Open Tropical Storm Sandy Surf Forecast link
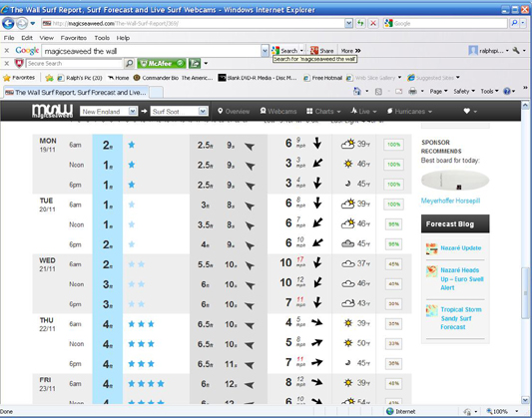The height and width of the screenshot is (418, 532). point(461,318)
